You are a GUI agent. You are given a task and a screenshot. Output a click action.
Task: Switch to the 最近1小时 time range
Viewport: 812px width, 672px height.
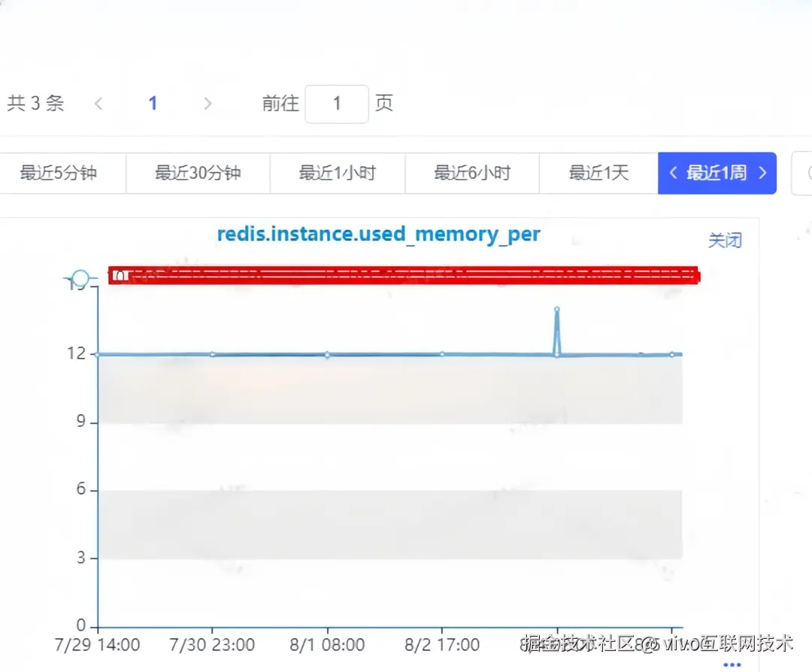coord(336,173)
